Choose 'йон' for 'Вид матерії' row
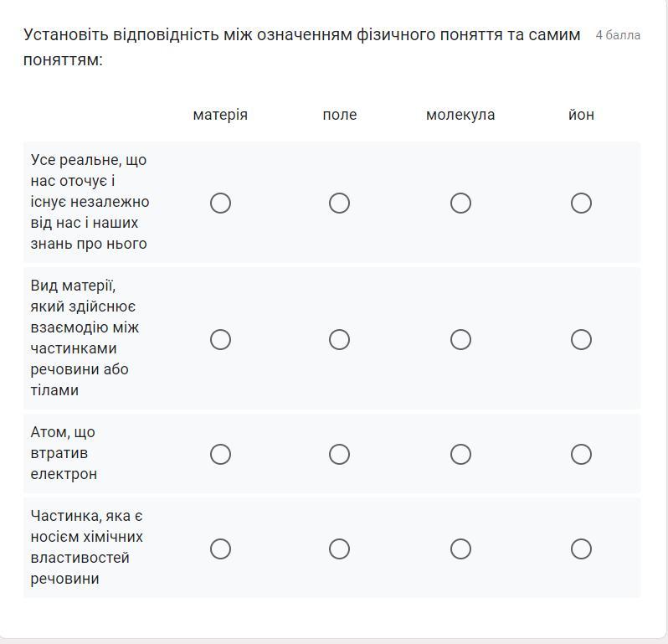The width and height of the screenshot is (668, 644). [x=581, y=339]
